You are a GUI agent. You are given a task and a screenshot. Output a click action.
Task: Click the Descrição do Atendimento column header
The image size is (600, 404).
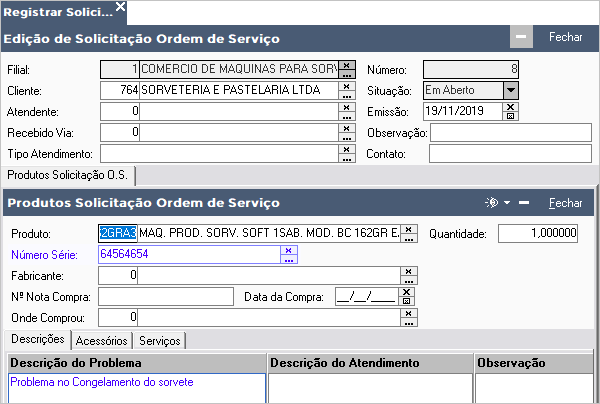tap(370, 363)
